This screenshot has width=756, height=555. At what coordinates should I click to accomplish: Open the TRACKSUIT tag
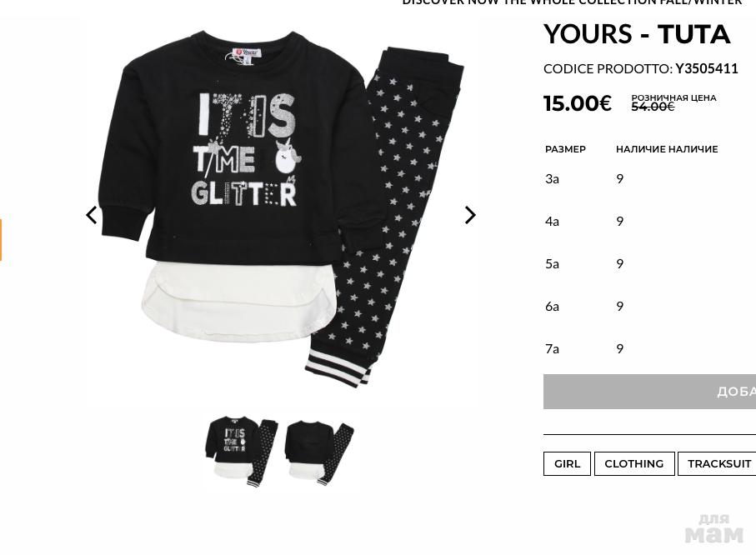[717, 464]
